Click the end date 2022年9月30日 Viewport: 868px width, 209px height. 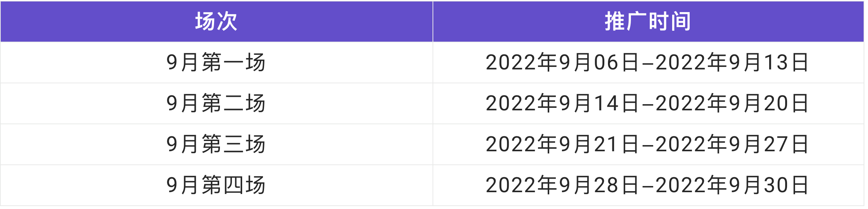[732, 185]
